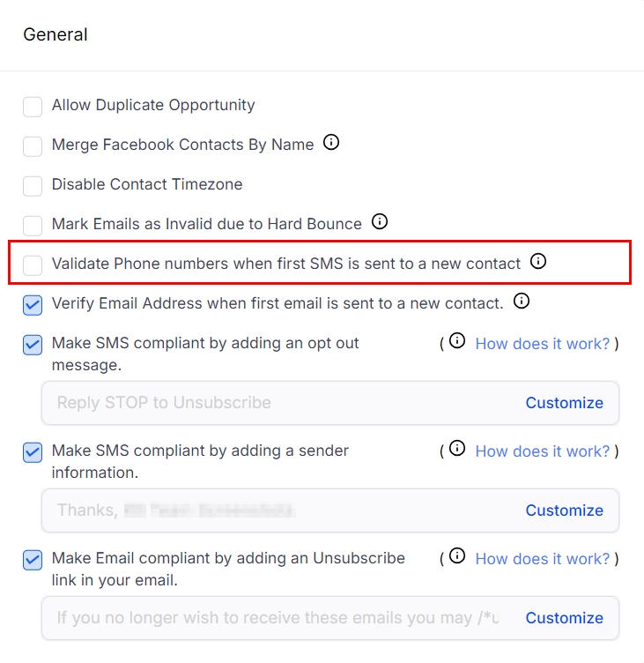Open How does it work for Unsubscribe link
The height and width of the screenshot is (663, 644).
[x=542, y=558]
